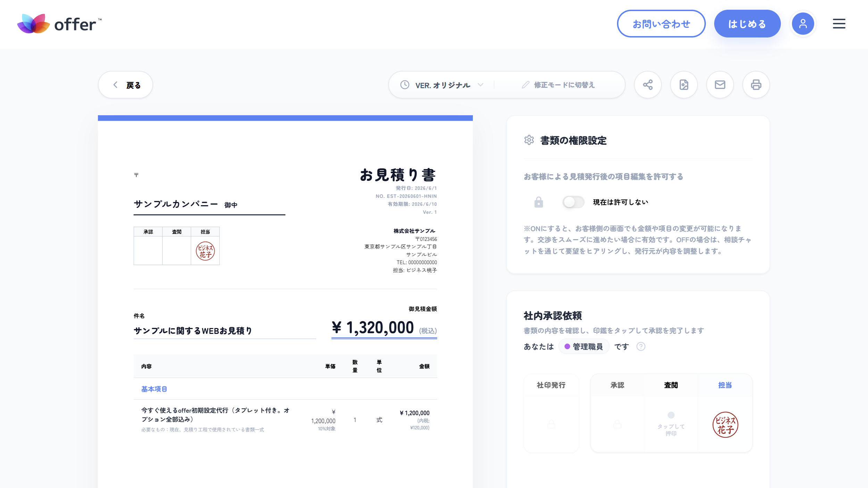This screenshot has width=868, height=488.
Task: Click the 必要なもの note under line item
Action: (202, 429)
